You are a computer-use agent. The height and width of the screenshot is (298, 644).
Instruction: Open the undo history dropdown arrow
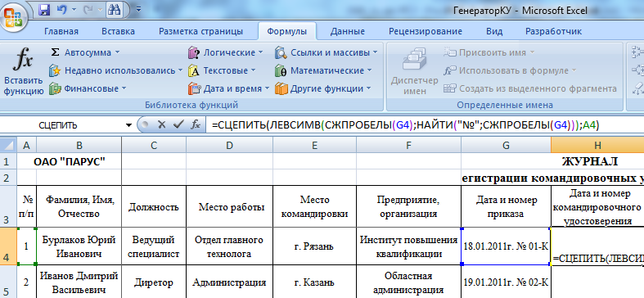coord(74,9)
